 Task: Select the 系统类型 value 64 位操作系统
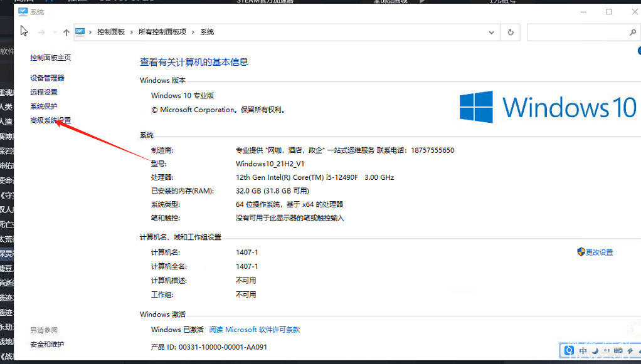(289, 204)
